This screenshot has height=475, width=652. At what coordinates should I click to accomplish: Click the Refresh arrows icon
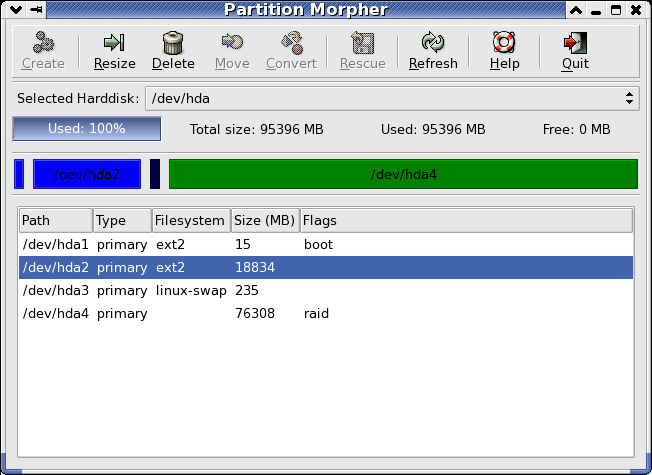point(433,42)
